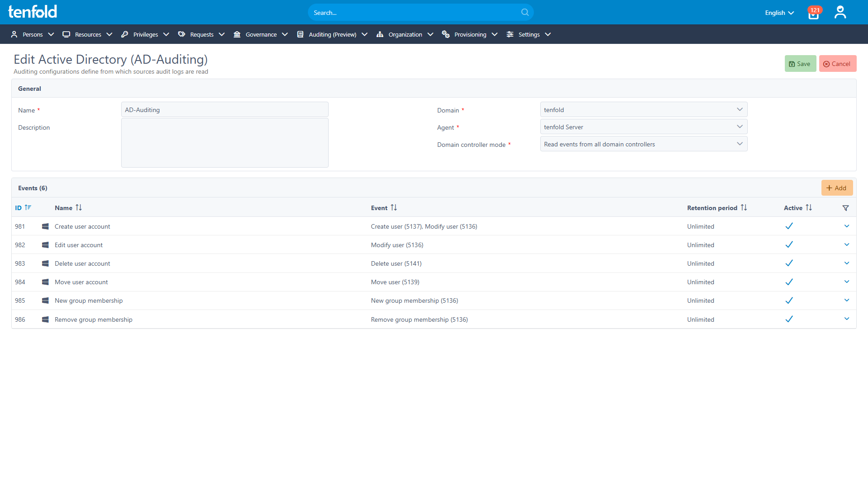Open the Persons menu icon
The image size is (868, 488).
click(x=14, y=34)
